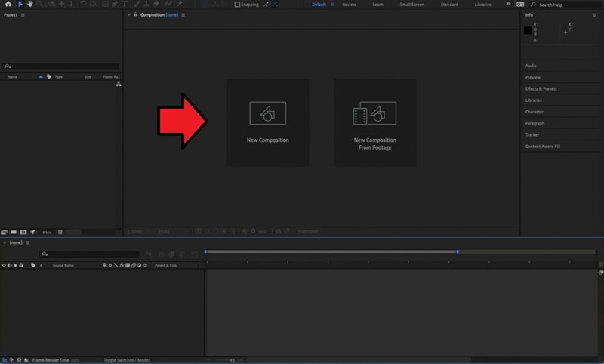Click the Project panel search field

pos(61,66)
